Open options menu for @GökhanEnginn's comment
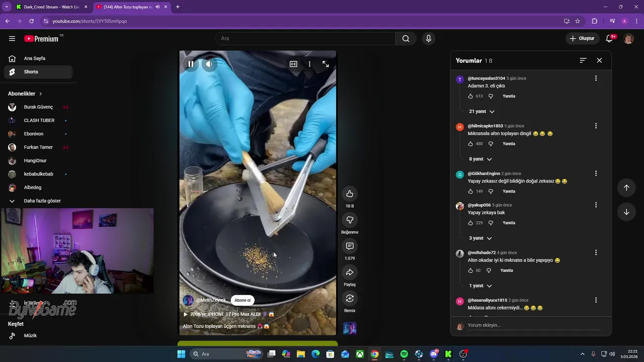Image resolution: width=644 pixels, height=362 pixels. tap(596, 173)
